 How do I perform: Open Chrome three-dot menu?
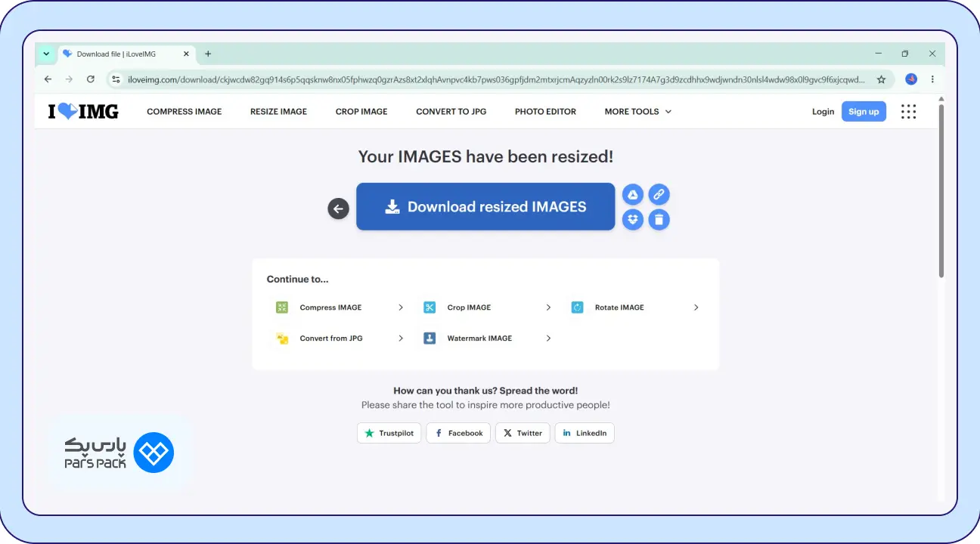coord(932,79)
